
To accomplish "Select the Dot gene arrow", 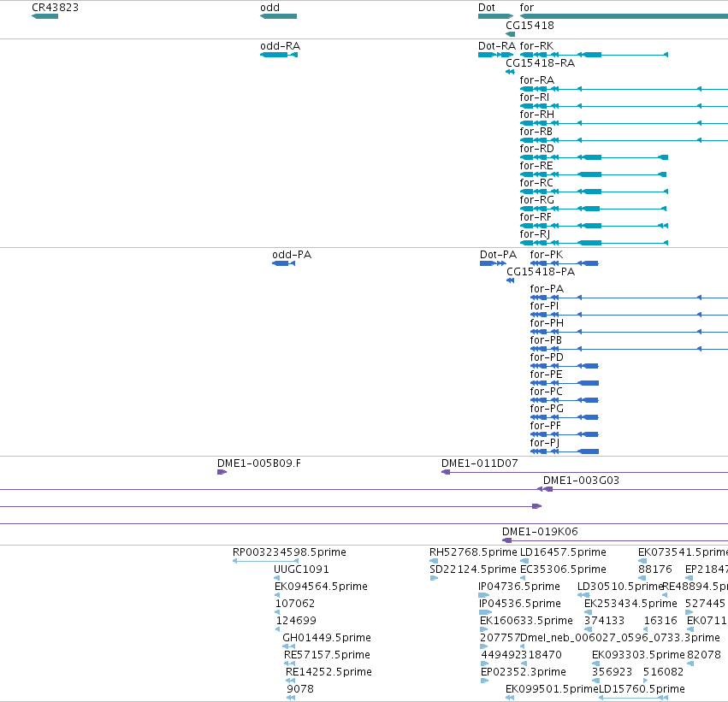I will click(495, 16).
